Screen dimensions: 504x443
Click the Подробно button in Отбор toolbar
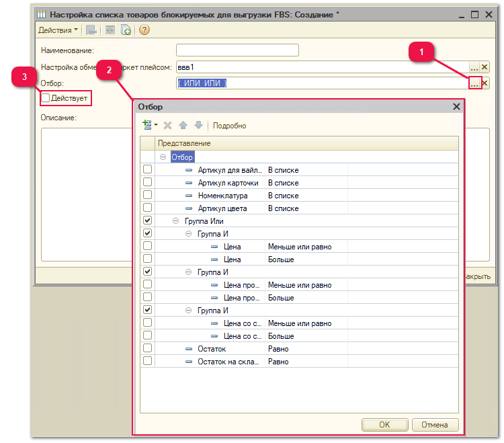(x=230, y=126)
